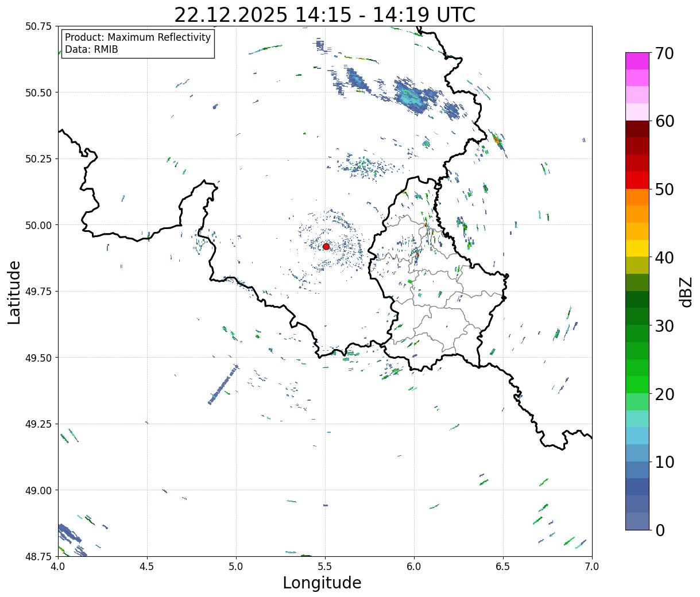Screen dimensions: 700x597
Task: Click the latitude tick label 49.25
Action: coord(38,424)
